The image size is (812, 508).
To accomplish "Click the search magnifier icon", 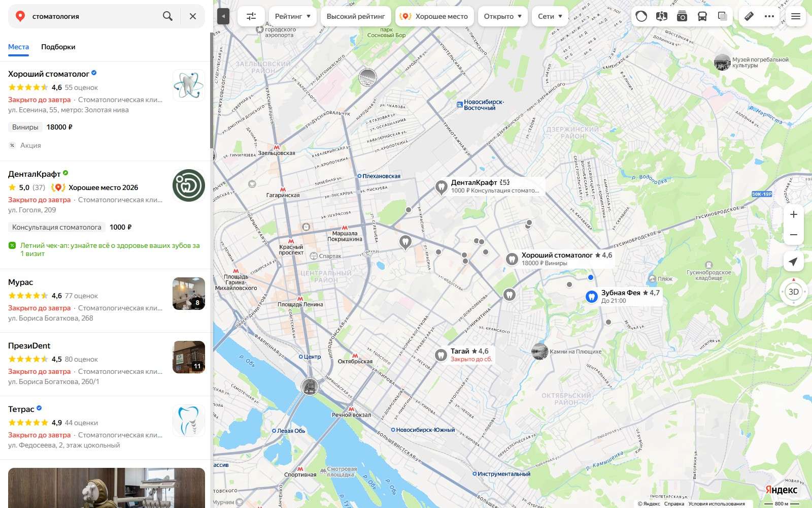I will 167,16.
